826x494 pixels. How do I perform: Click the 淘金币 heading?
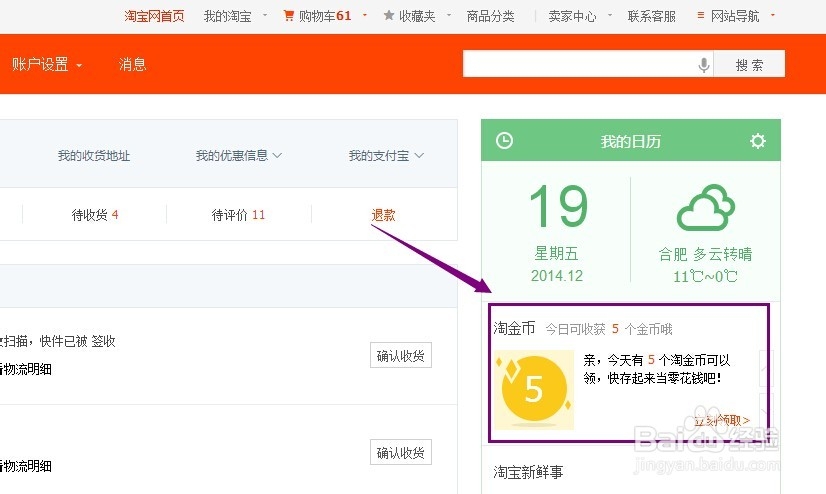pos(514,328)
